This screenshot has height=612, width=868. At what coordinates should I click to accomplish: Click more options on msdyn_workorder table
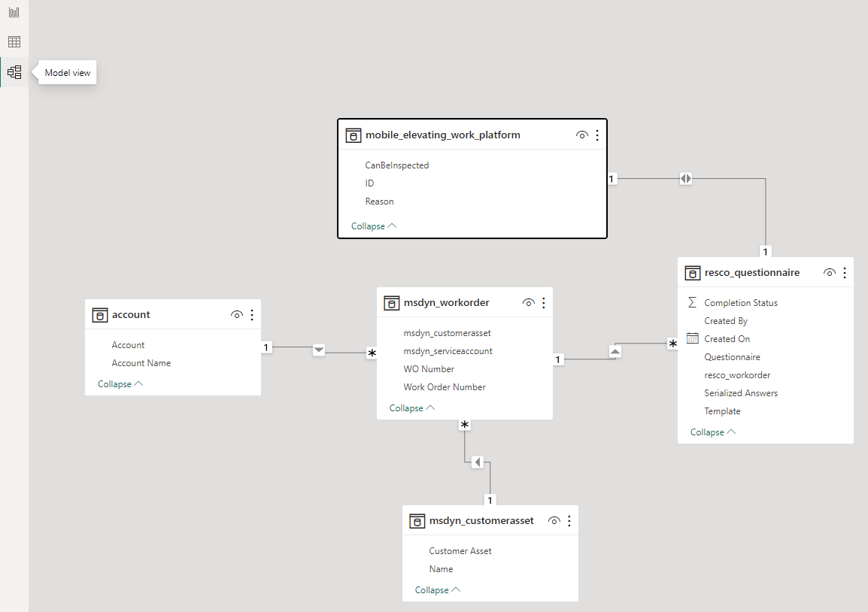click(544, 303)
